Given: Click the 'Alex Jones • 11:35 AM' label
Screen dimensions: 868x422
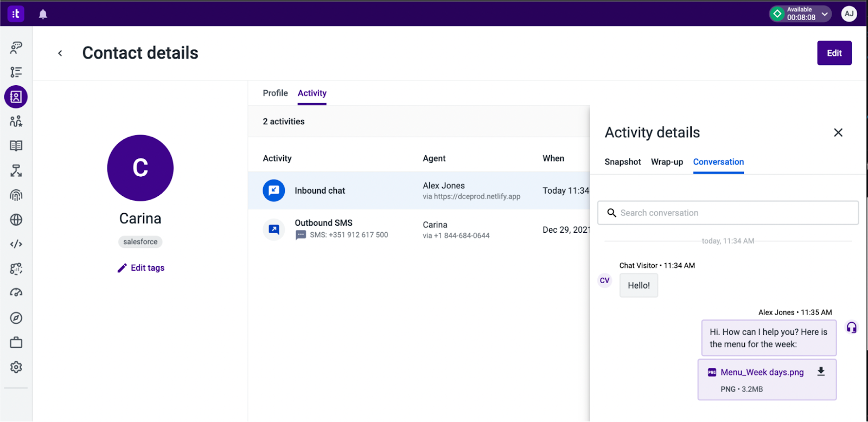Looking at the screenshot, I should 795,312.
